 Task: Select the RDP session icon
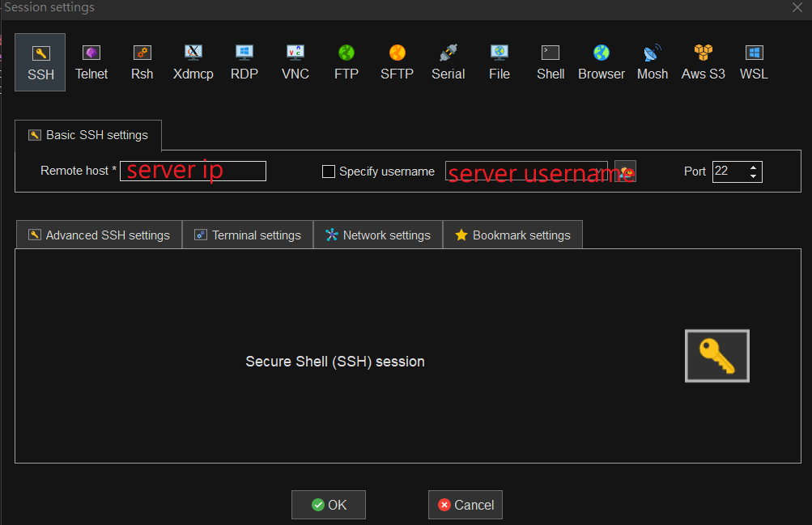coord(244,61)
